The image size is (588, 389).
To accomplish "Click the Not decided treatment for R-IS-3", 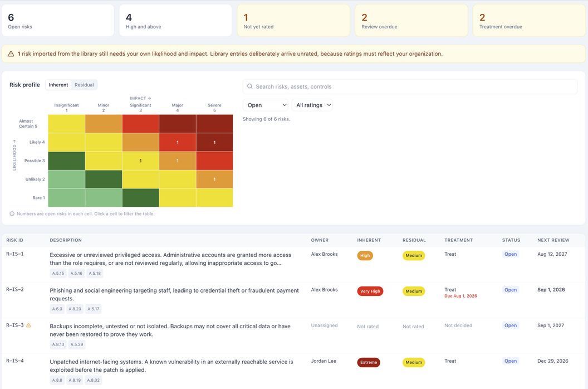I will tap(458, 325).
